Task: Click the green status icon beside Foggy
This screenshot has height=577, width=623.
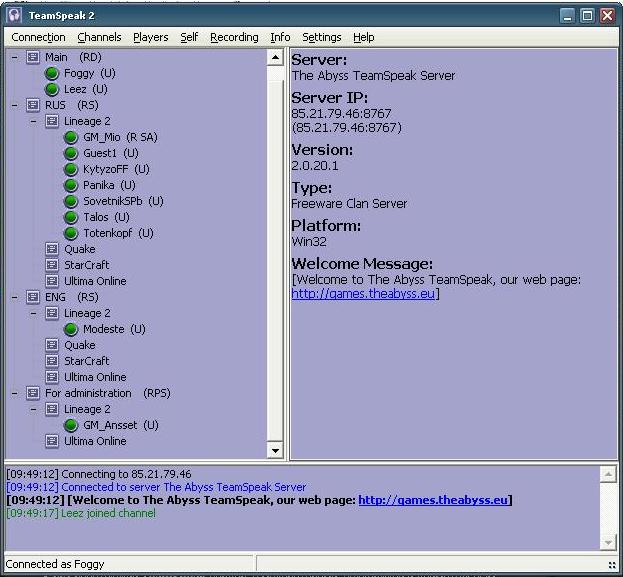Action: point(52,73)
